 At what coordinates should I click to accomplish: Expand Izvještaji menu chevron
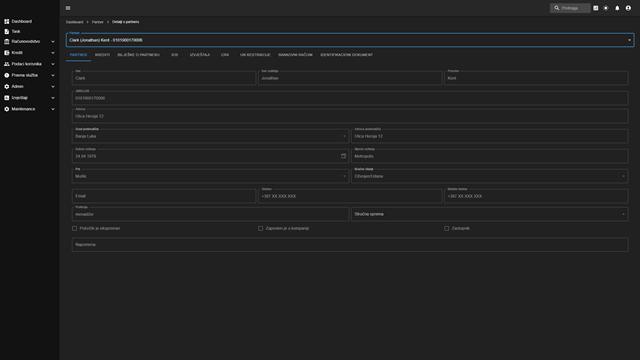pyautogui.click(x=53, y=98)
